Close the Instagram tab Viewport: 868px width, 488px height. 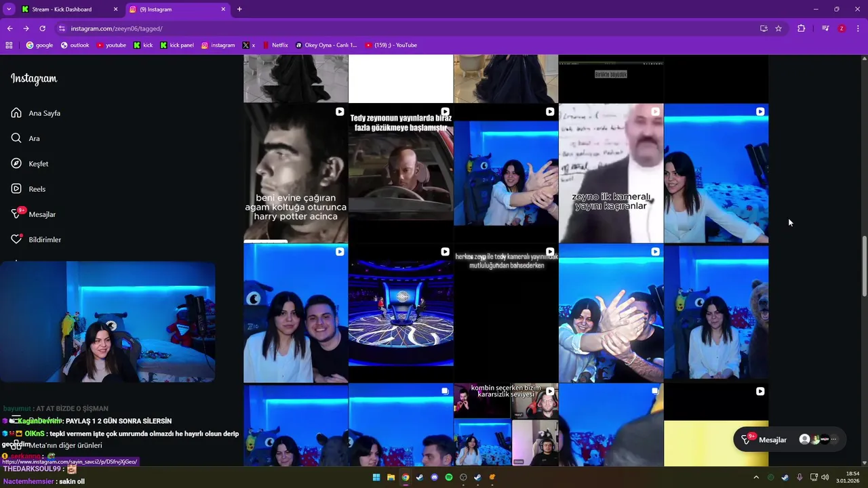(223, 9)
